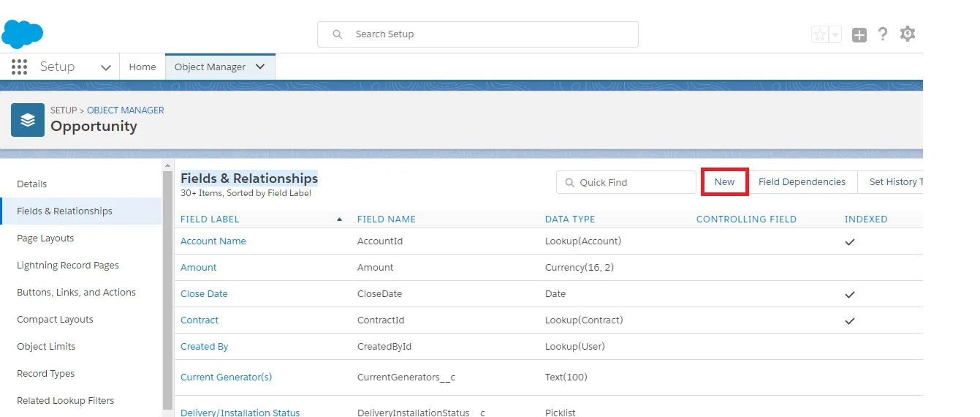Viewport: 980px width, 417px height.
Task: Open the App Launcher dots grid
Action: coord(20,67)
